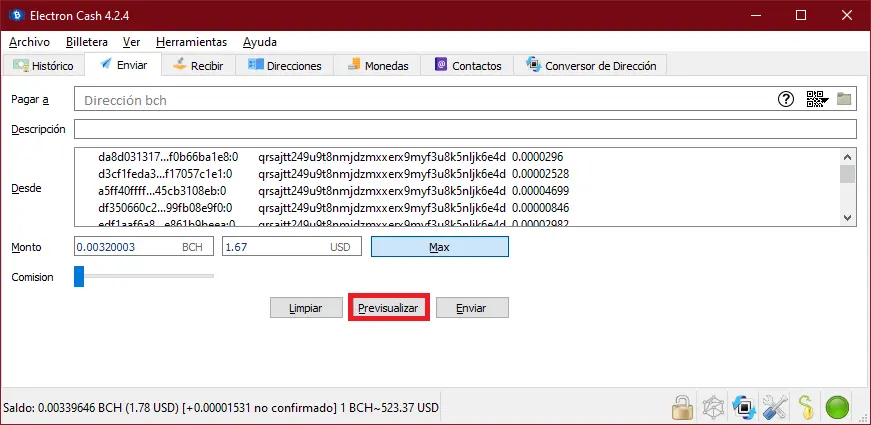
Task: Click the Max button
Action: coord(439,247)
